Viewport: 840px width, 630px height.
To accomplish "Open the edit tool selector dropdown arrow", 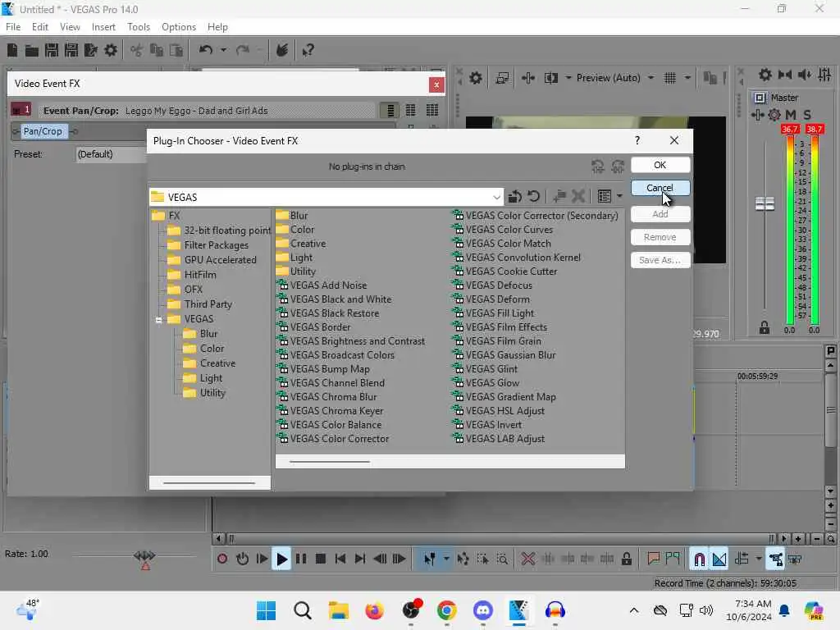I will (x=445, y=559).
